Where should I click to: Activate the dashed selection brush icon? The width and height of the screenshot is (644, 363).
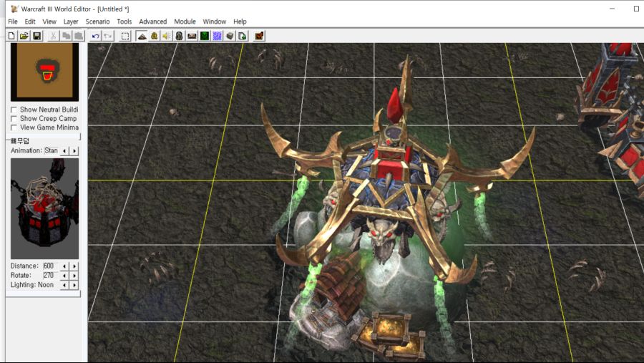pos(125,37)
